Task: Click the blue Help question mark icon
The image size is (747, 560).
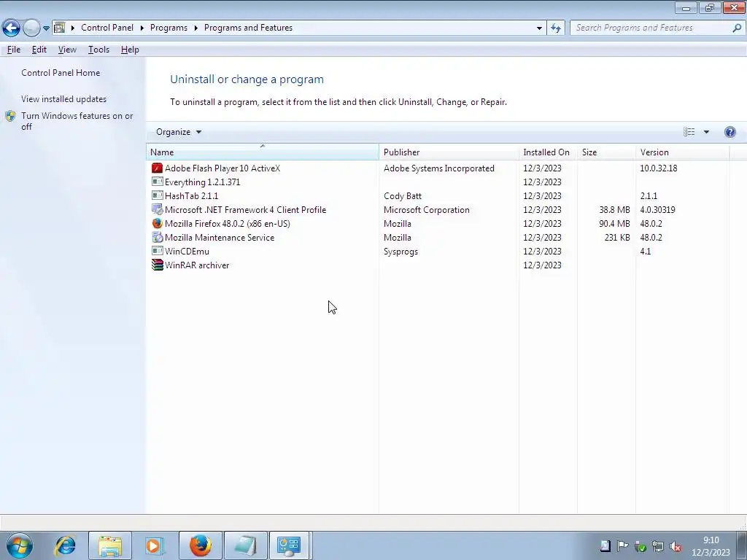Action: [729, 132]
